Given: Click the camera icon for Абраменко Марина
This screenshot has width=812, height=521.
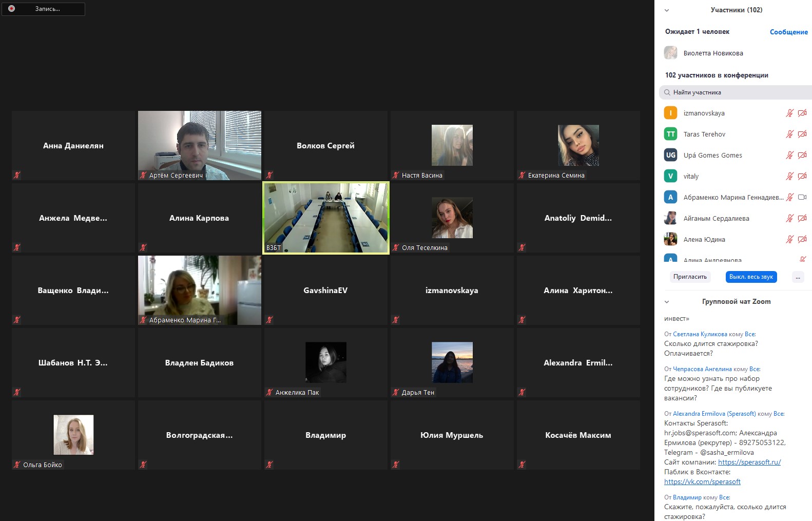Looking at the screenshot, I should [x=802, y=197].
